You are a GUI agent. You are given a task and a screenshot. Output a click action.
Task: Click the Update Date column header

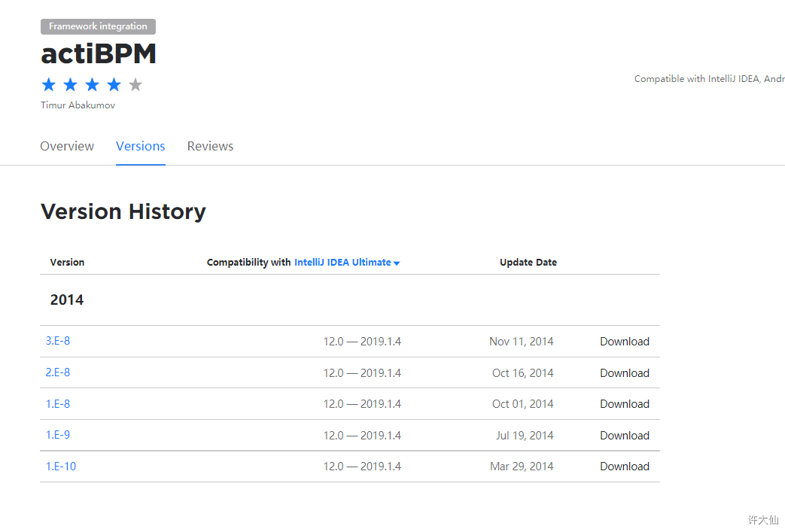[528, 263]
